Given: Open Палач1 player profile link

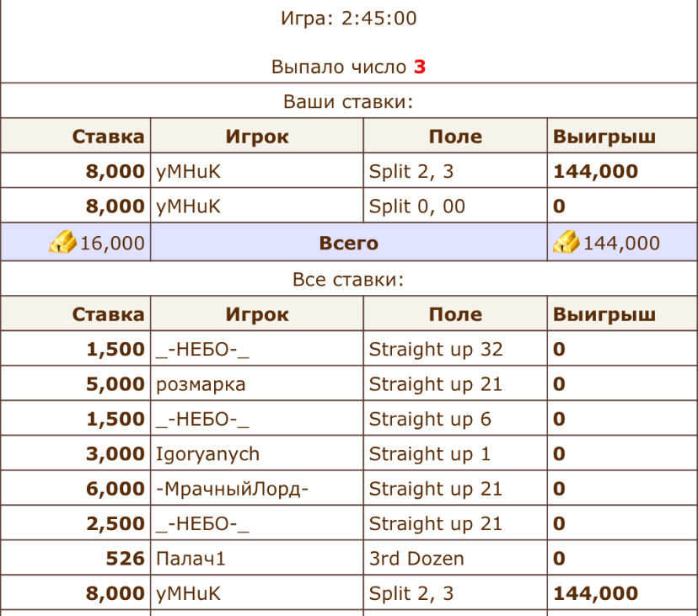Looking at the screenshot, I should (x=191, y=559).
